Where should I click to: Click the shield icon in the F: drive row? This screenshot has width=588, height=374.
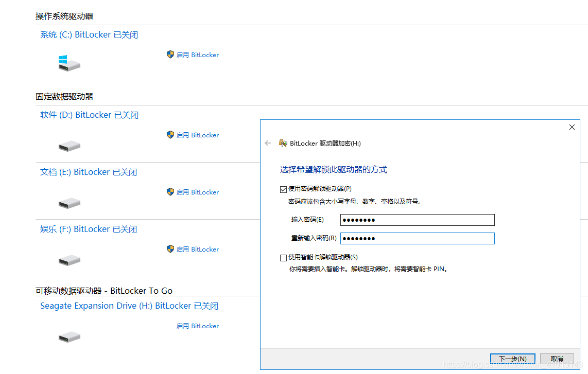tap(170, 249)
